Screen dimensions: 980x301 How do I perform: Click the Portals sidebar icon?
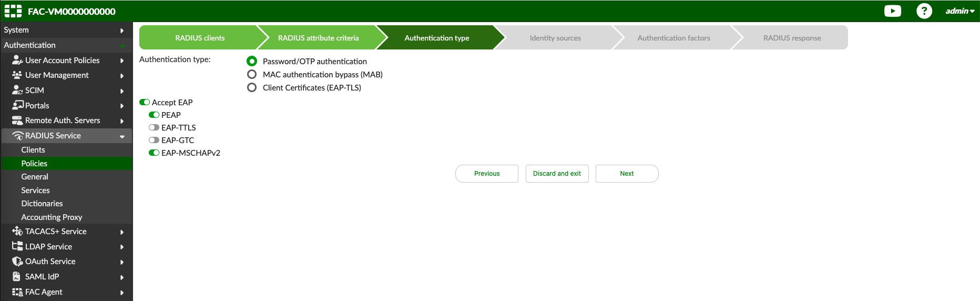point(17,105)
